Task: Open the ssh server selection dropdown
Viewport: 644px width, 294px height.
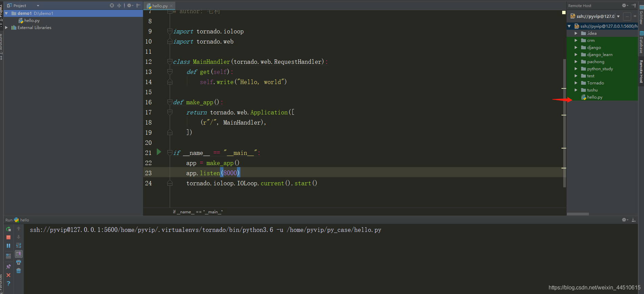Action: pyautogui.click(x=618, y=16)
